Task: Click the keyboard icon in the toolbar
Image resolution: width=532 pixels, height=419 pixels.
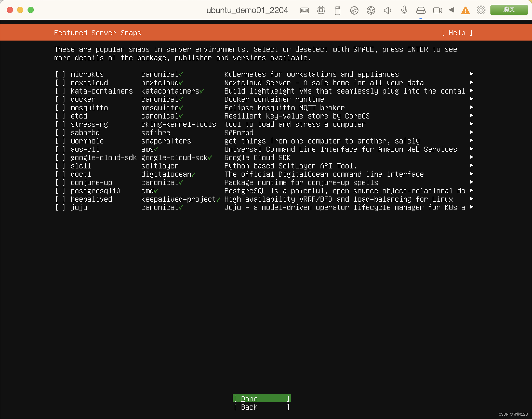Action: click(x=304, y=10)
